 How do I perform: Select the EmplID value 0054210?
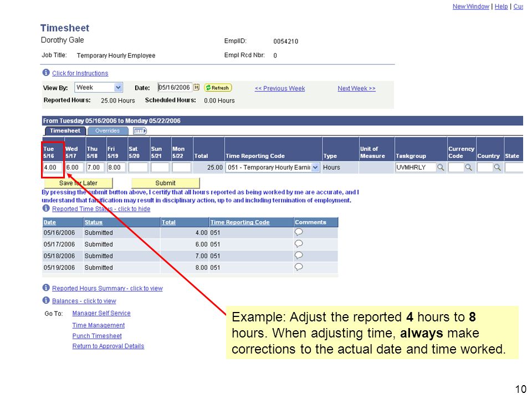tap(286, 42)
